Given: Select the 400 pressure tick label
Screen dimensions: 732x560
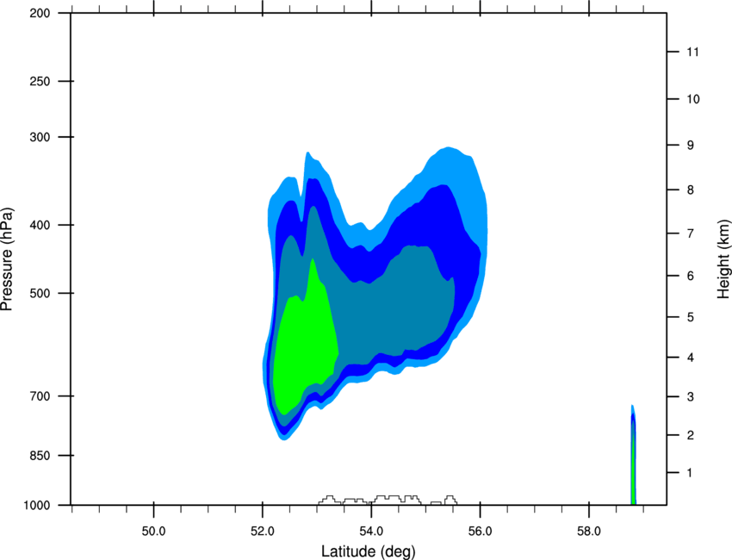Looking at the screenshot, I should pyautogui.click(x=40, y=225).
